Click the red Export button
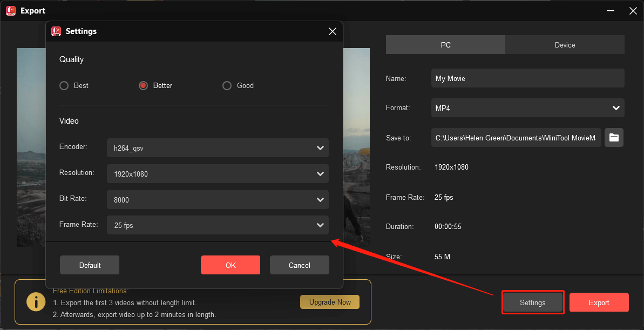This screenshot has width=644, height=330. pos(599,302)
